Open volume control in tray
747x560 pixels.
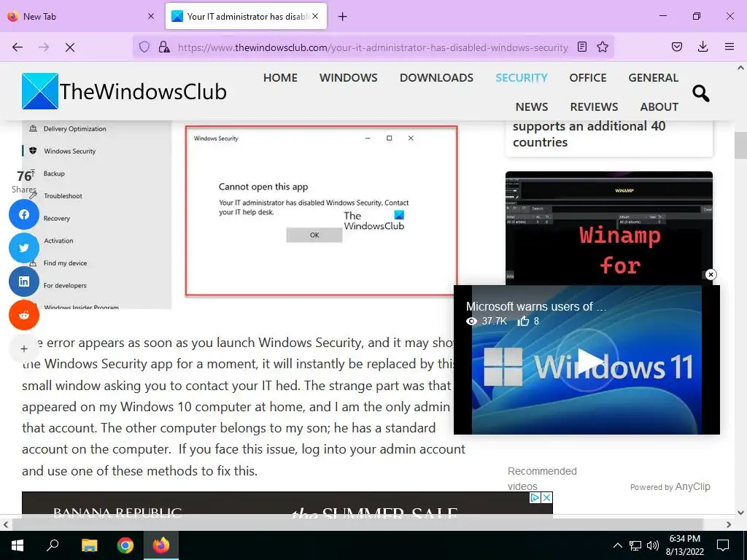pos(653,545)
